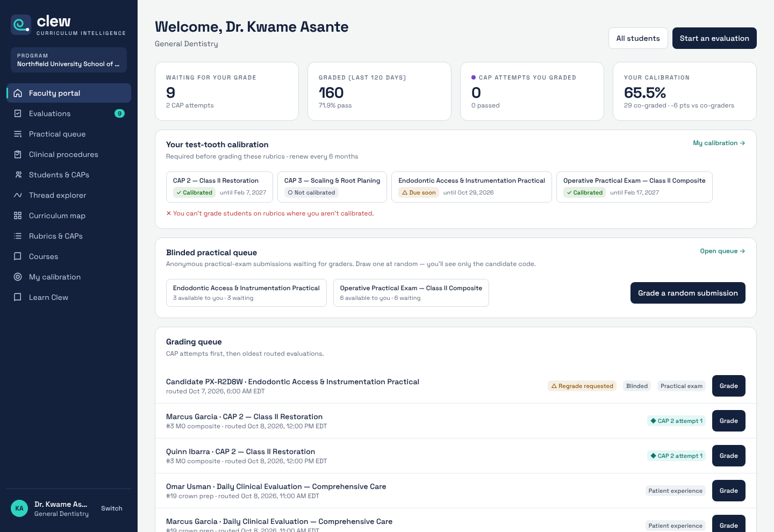Click the Graded last 120 days card
774x532 pixels.
coord(379,91)
